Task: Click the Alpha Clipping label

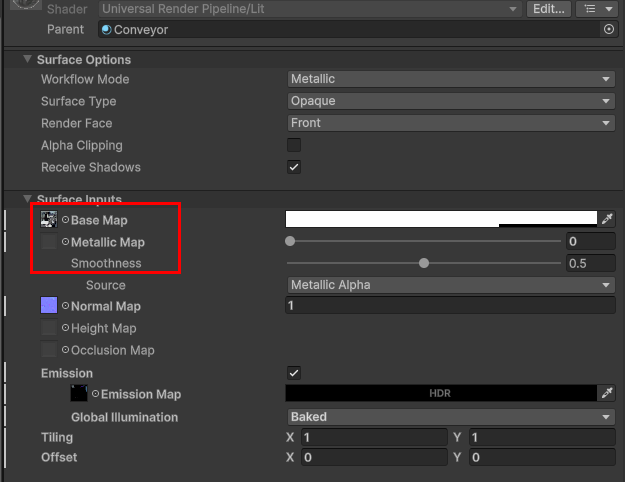Action: point(82,145)
